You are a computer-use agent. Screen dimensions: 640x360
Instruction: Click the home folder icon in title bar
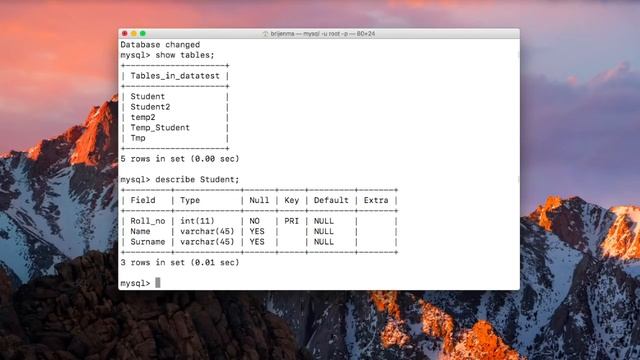pyautogui.click(x=265, y=34)
